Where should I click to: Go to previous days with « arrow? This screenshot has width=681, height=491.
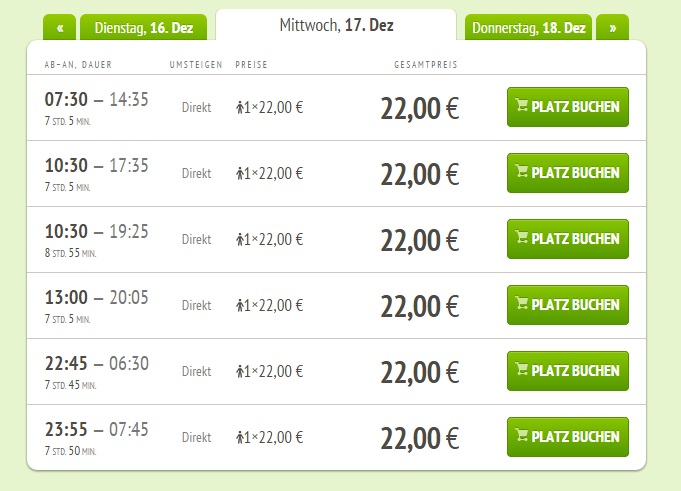point(59,28)
